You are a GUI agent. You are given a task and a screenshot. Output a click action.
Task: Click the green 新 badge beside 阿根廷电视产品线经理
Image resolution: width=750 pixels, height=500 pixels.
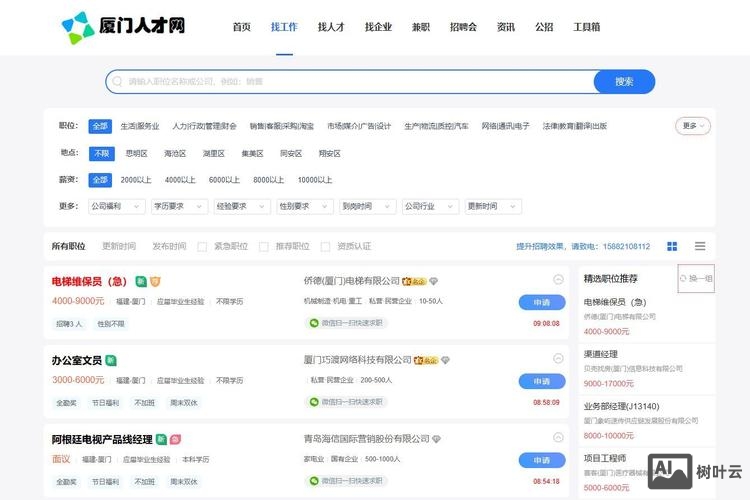(162, 439)
